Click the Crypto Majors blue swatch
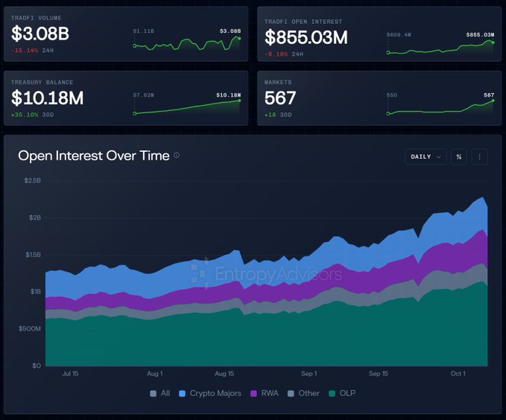The image size is (506, 420). click(x=183, y=393)
